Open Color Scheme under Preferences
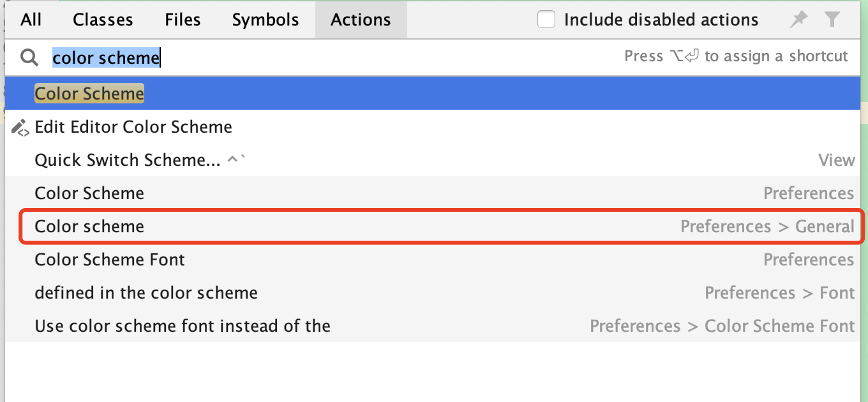This screenshot has height=402, width=868. [x=89, y=193]
